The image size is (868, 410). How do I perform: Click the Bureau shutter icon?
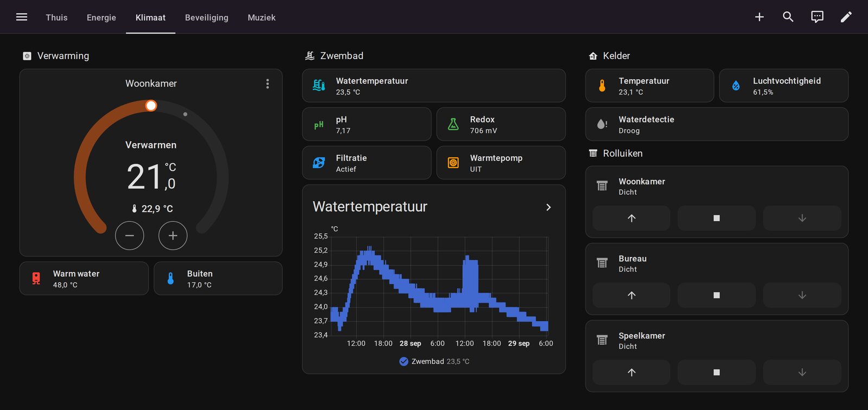pyautogui.click(x=602, y=263)
